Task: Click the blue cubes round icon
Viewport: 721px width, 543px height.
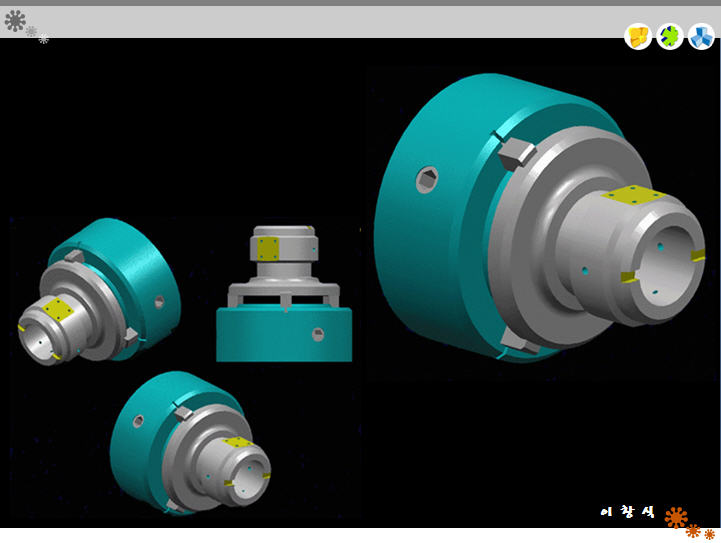Action: click(702, 36)
